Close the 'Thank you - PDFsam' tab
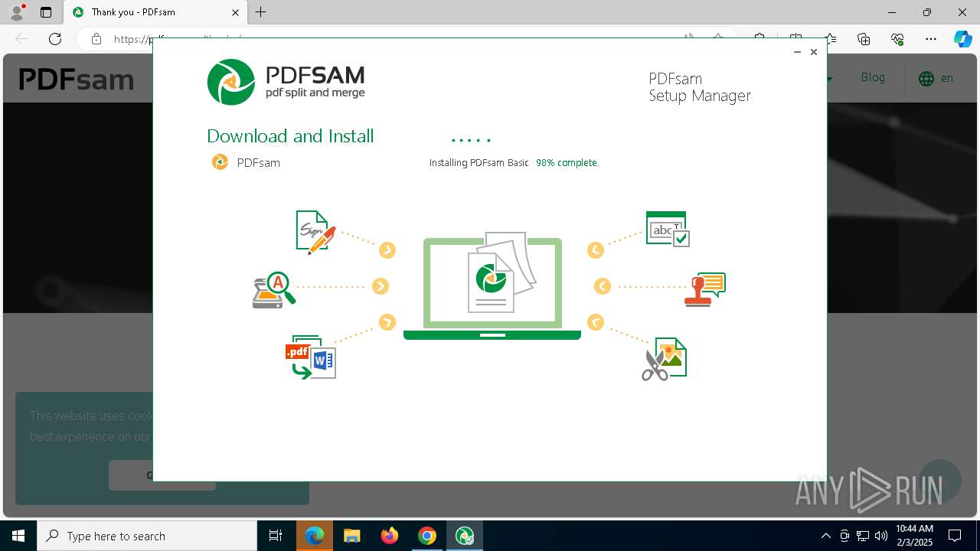Screen dimensions: 980x551 pyautogui.click(x=236, y=12)
